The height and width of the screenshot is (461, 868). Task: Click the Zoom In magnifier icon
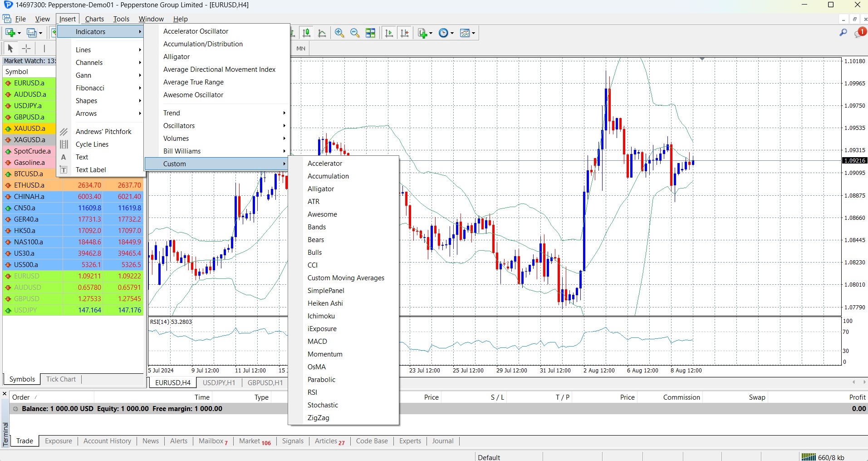(x=339, y=33)
